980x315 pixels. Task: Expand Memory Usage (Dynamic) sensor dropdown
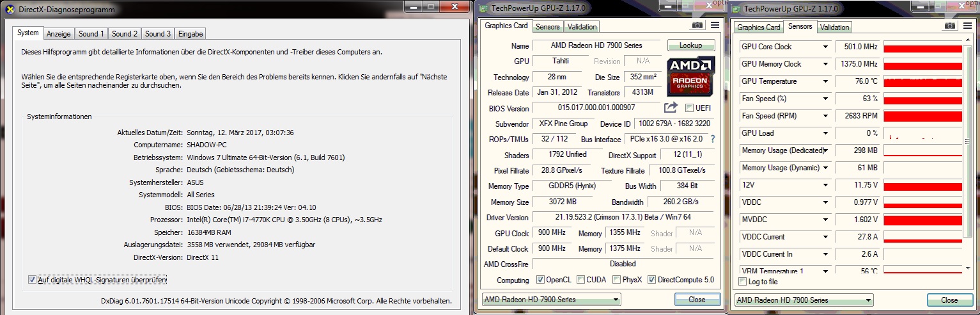point(825,168)
